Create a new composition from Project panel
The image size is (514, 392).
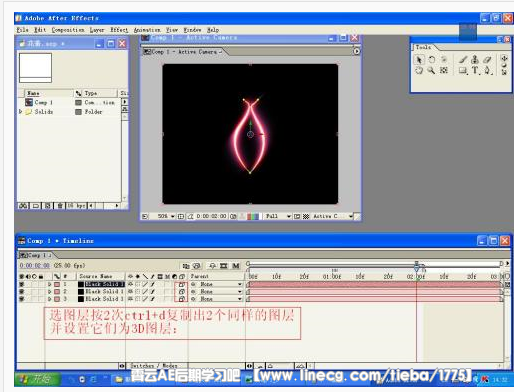pyautogui.click(x=48, y=206)
